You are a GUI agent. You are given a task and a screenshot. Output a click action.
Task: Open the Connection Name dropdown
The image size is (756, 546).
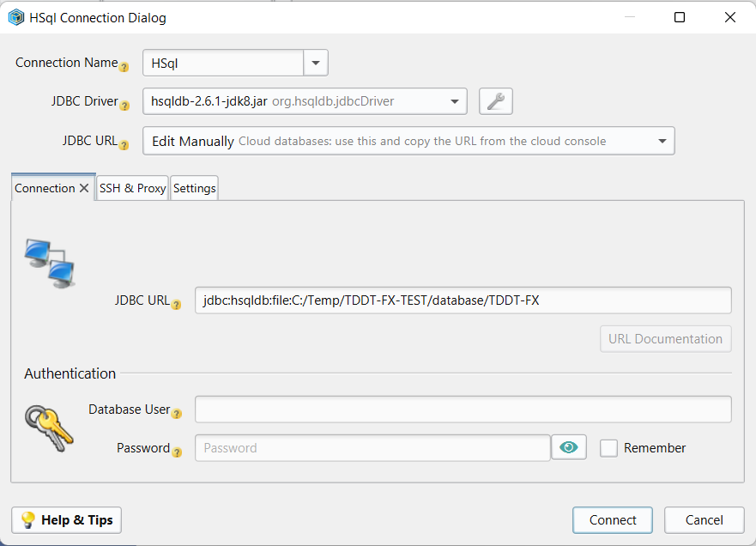315,63
